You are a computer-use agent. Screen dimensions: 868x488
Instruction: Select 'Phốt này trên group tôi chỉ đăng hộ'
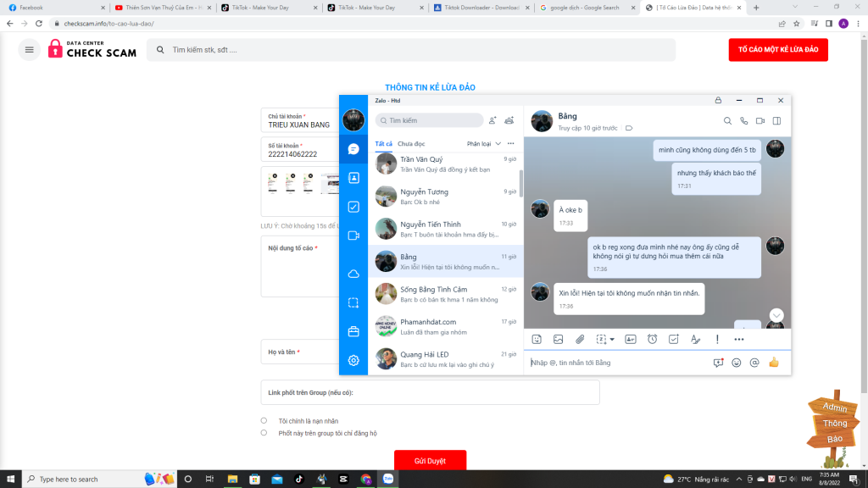[264, 433]
